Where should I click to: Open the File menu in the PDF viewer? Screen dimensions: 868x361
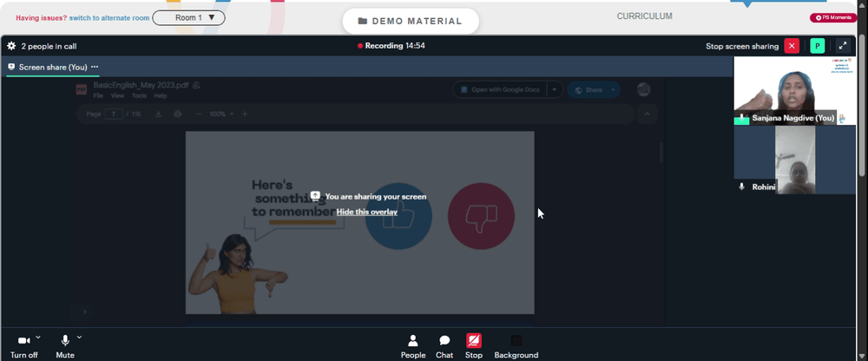click(98, 95)
